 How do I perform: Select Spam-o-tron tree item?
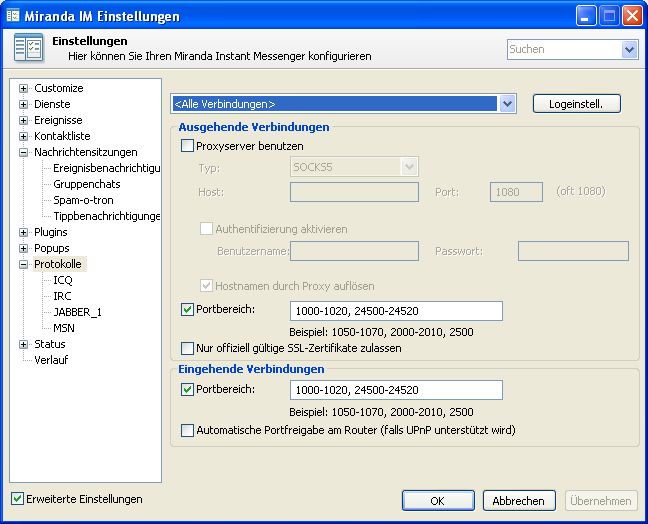pos(83,200)
